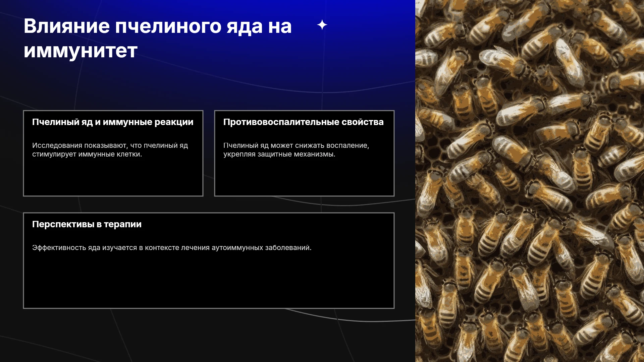This screenshot has height=362, width=644.
Task: Select the line starting "Исследования показывают"
Action: click(x=110, y=145)
